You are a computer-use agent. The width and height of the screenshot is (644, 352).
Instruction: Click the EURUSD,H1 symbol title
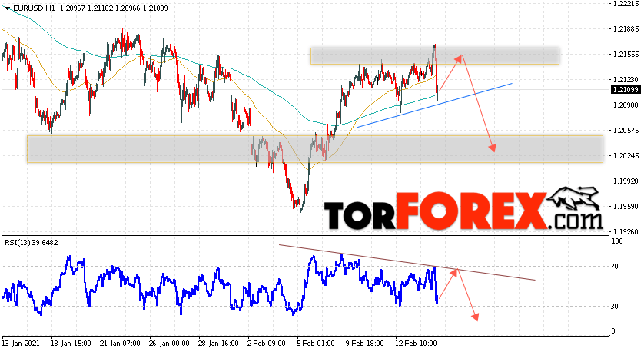click(34, 8)
